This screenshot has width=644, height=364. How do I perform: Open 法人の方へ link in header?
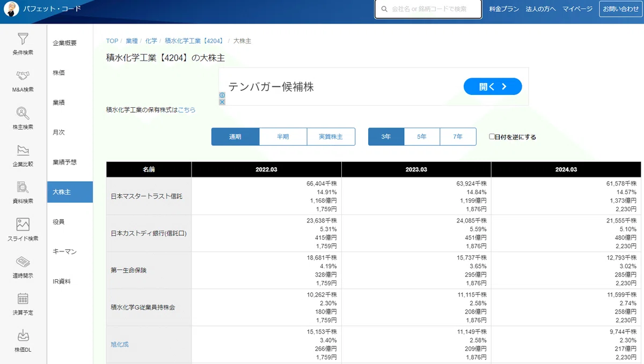[540, 9]
